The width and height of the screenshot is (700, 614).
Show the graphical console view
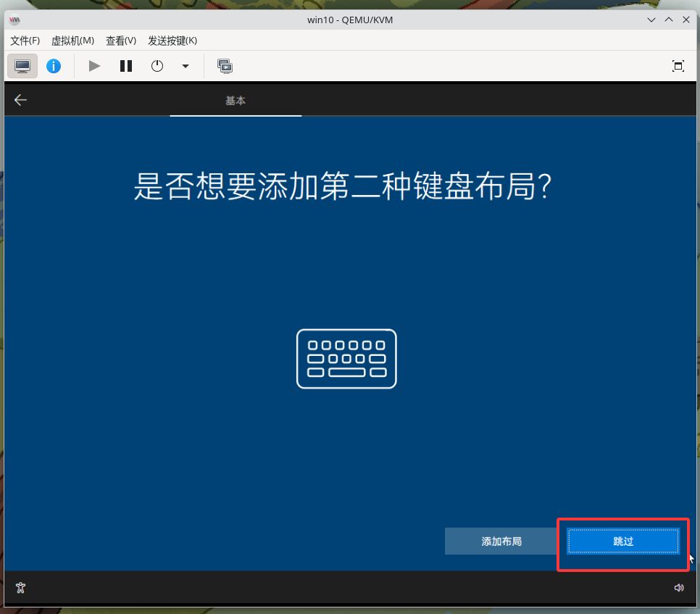tap(22, 67)
